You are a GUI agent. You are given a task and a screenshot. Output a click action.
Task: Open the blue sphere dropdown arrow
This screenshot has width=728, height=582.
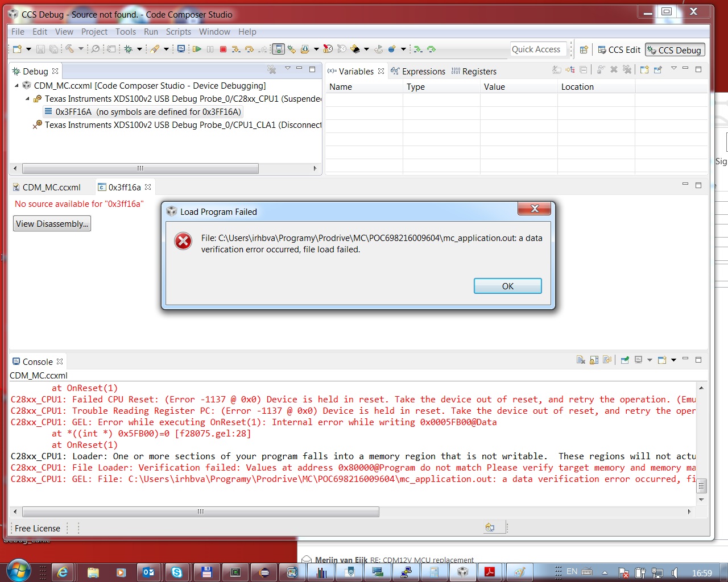(403, 49)
